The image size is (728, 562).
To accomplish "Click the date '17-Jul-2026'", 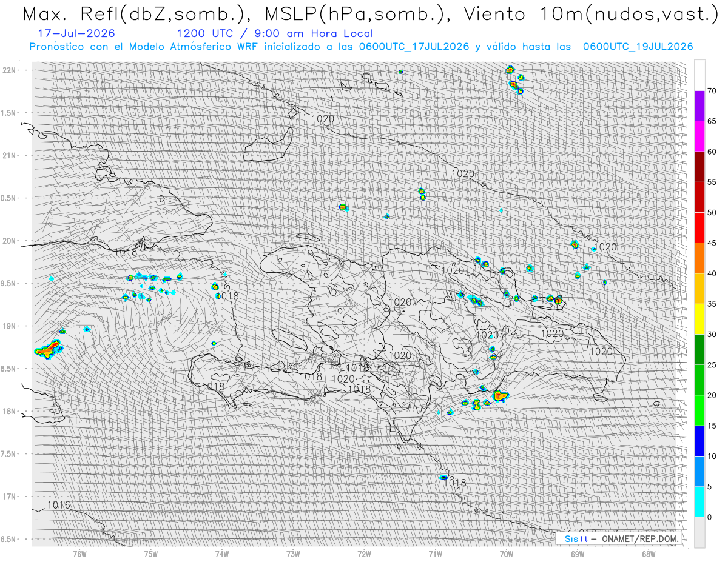I will click(x=76, y=34).
